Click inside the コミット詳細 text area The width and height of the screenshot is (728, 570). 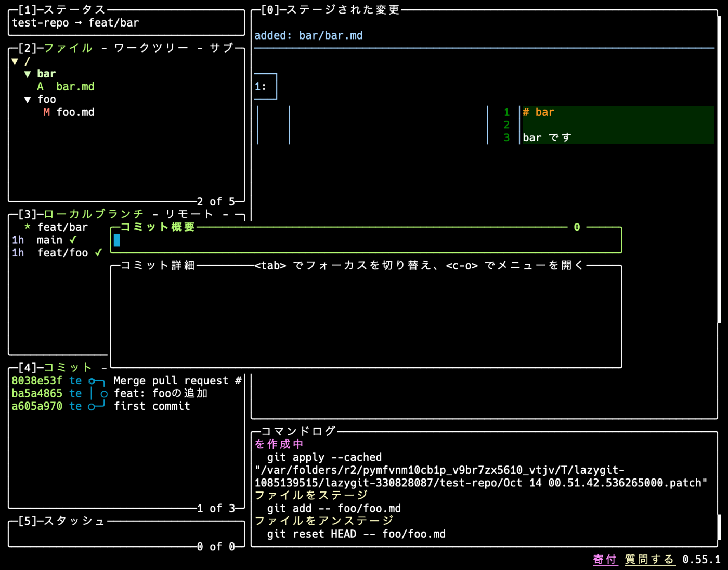364,317
